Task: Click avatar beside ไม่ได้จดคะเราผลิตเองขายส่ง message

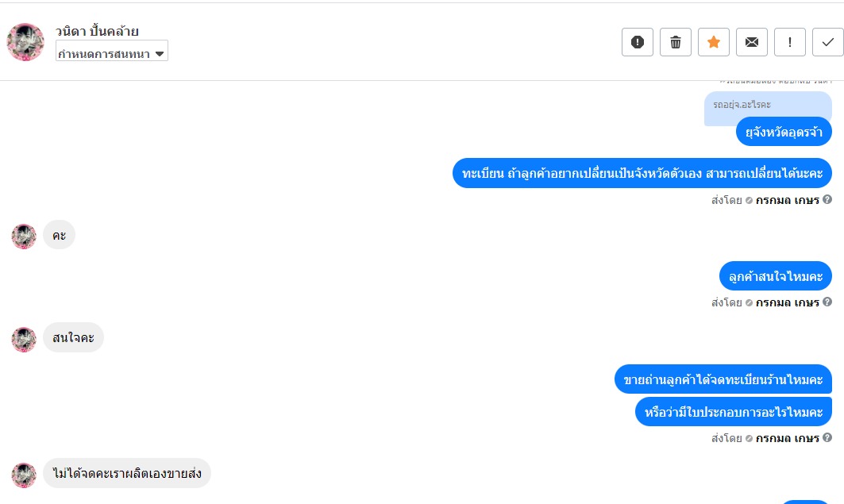Action: pyautogui.click(x=24, y=475)
